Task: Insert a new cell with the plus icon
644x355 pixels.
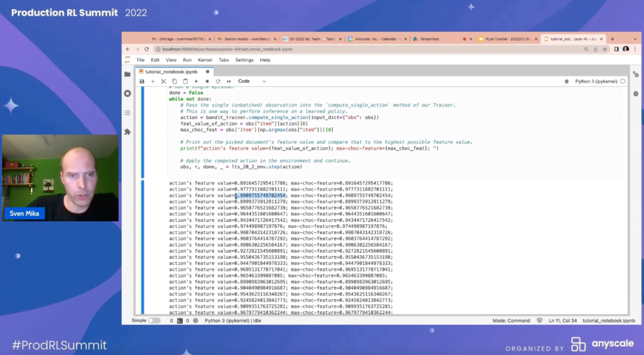Action: coord(153,81)
